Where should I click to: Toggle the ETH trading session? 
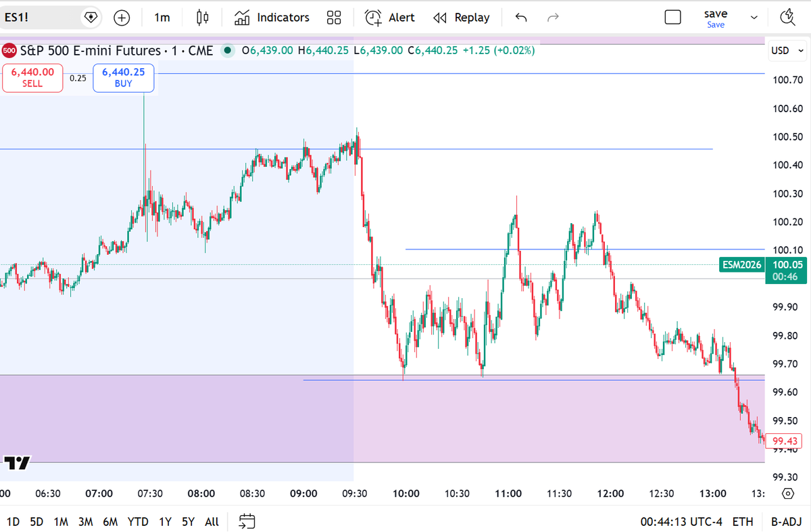coord(743,522)
